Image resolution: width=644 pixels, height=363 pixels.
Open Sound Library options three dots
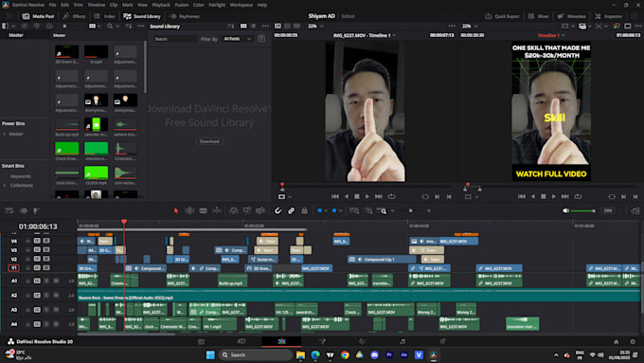(x=265, y=26)
